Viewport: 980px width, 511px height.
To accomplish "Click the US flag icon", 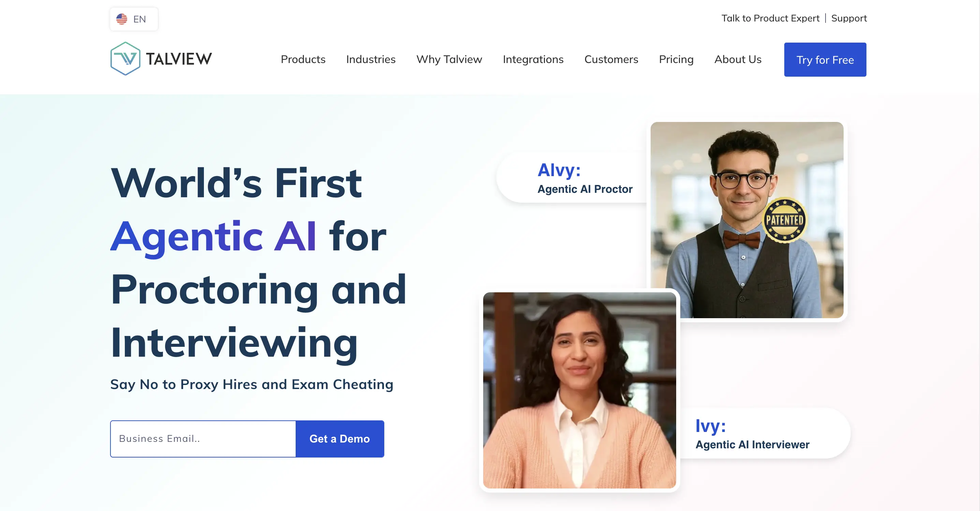I will (122, 19).
